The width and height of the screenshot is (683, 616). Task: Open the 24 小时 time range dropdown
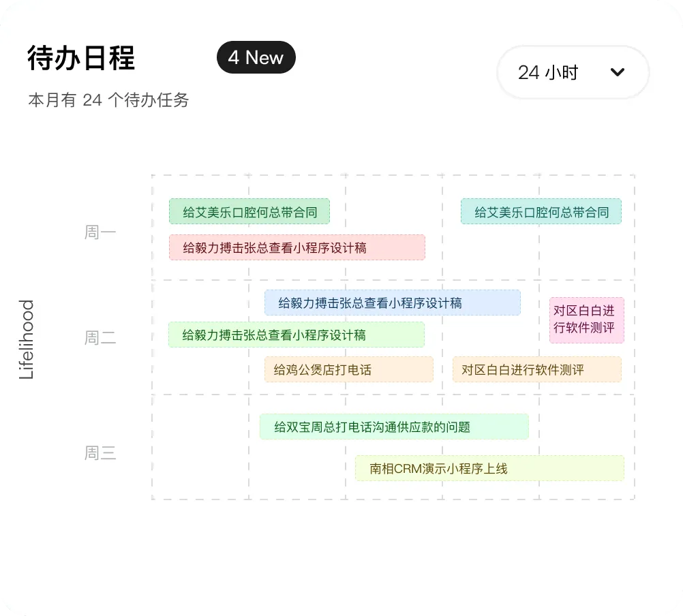click(573, 72)
